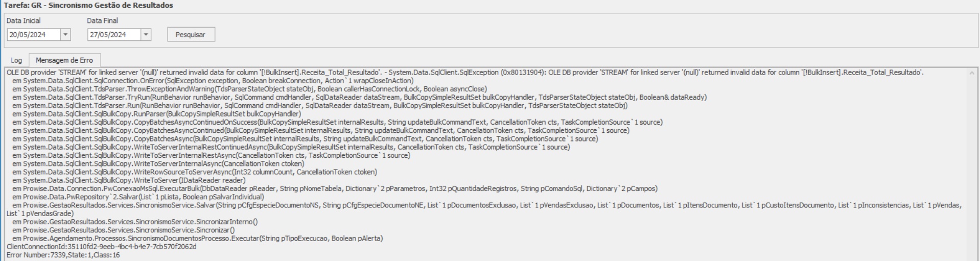The width and height of the screenshot is (980, 261).
Task: Click the SqlBulkCopy.WriteToServer(IDataReader reader) line
Action: [129, 180]
